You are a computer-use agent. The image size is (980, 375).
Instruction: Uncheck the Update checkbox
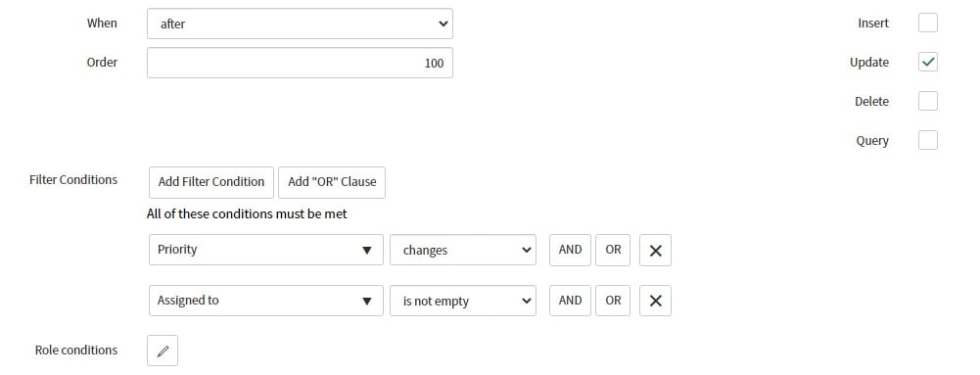tap(928, 62)
